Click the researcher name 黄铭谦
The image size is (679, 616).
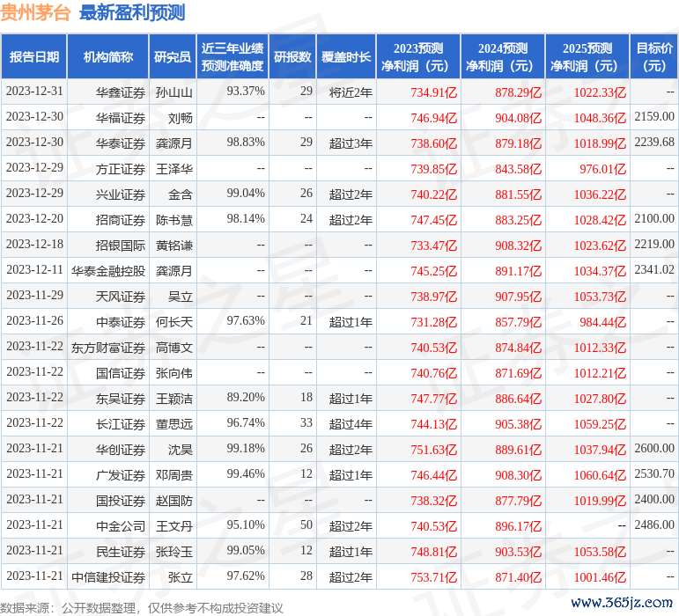click(x=174, y=246)
